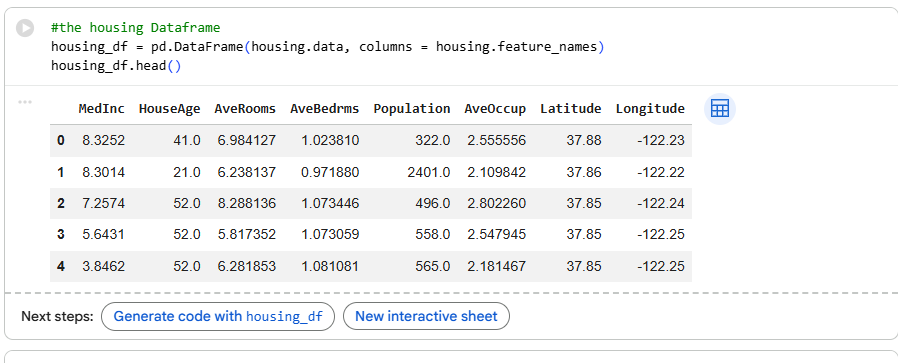Select Longitude value -122.24
Image resolution: width=898 pixels, height=363 pixels.
click(661, 203)
